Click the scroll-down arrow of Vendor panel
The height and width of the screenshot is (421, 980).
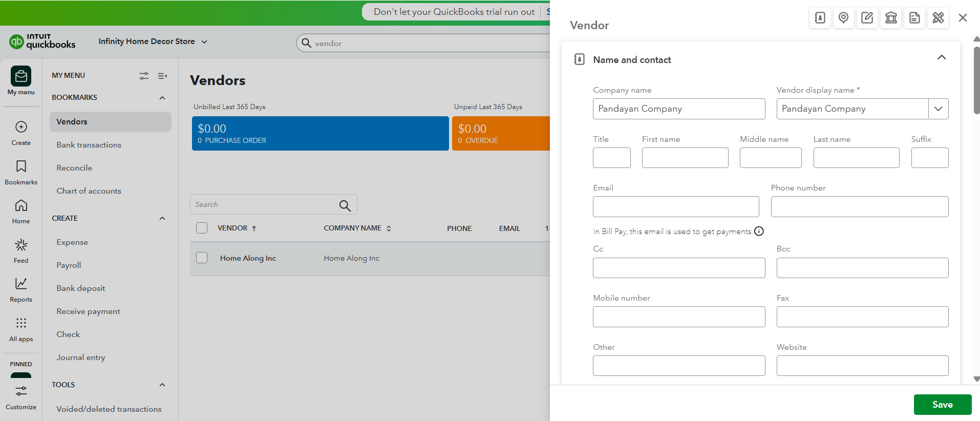coord(976,379)
